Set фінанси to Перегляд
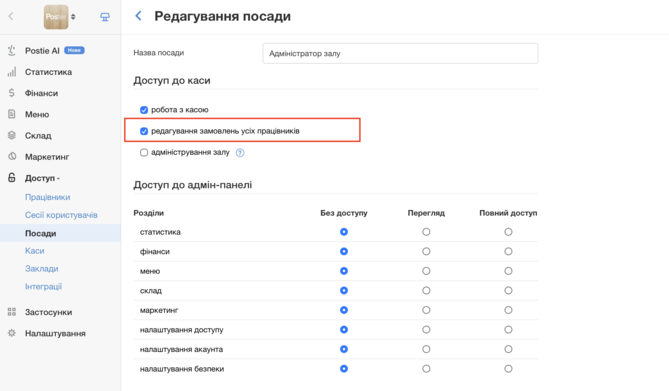Screen dimensions: 669x391 click(x=426, y=251)
